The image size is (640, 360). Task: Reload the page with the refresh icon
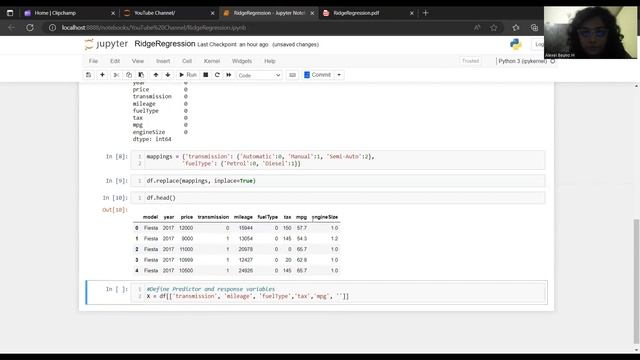[x=30, y=28]
